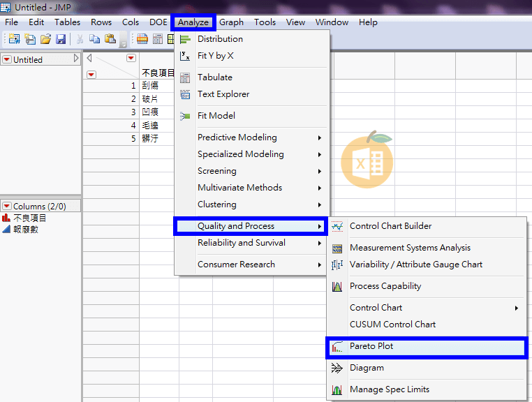Viewport: 532px width, 402px height.
Task: Open the Columns panel red triangle menu
Action: pyautogui.click(x=6, y=206)
